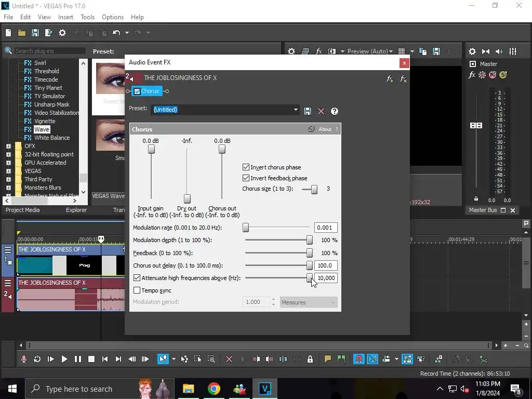Open the Preview (Auto) quality dropdown
Viewport: 532px width, 399px height.
(x=370, y=51)
